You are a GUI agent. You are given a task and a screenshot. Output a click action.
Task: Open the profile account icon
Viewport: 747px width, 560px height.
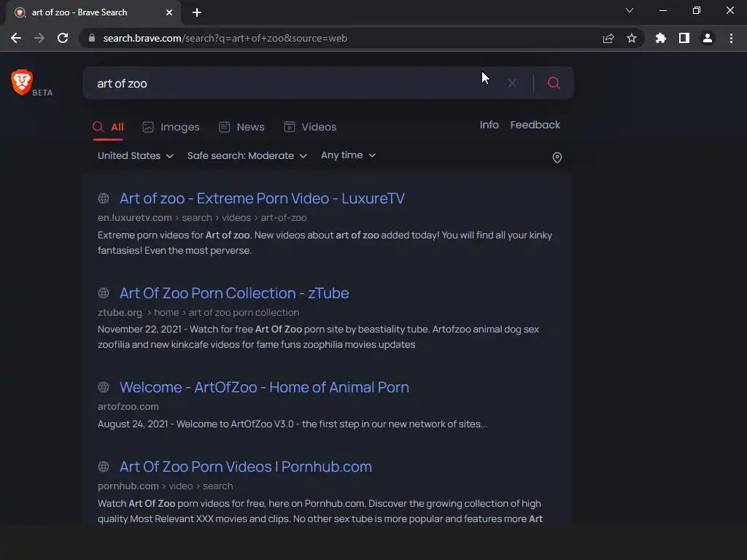click(x=708, y=38)
